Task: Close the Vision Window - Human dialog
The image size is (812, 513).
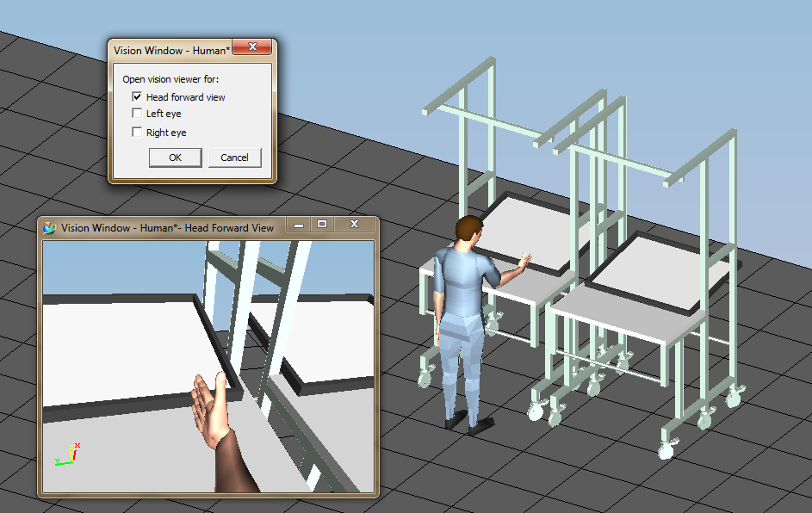Action: (252, 46)
